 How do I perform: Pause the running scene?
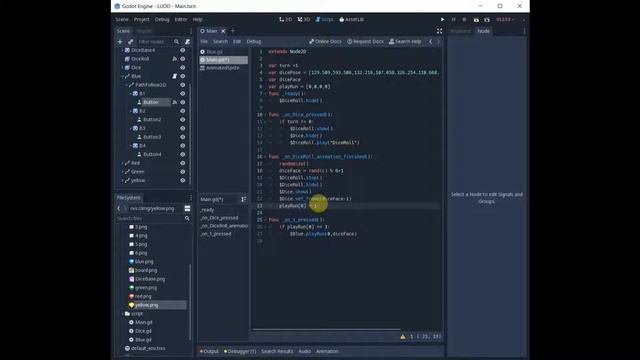[x=453, y=20]
